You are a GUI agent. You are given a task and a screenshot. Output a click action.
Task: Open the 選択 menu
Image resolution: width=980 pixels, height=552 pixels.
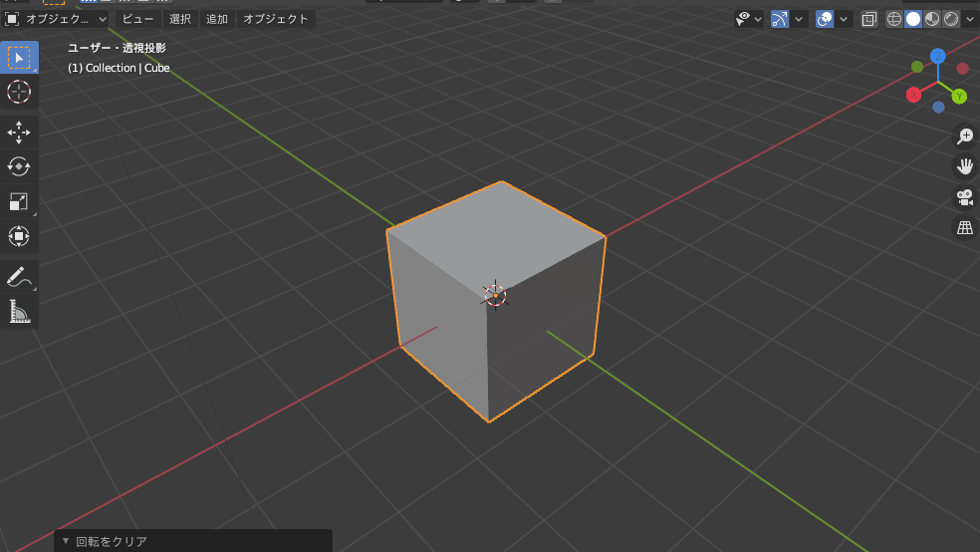coord(180,19)
